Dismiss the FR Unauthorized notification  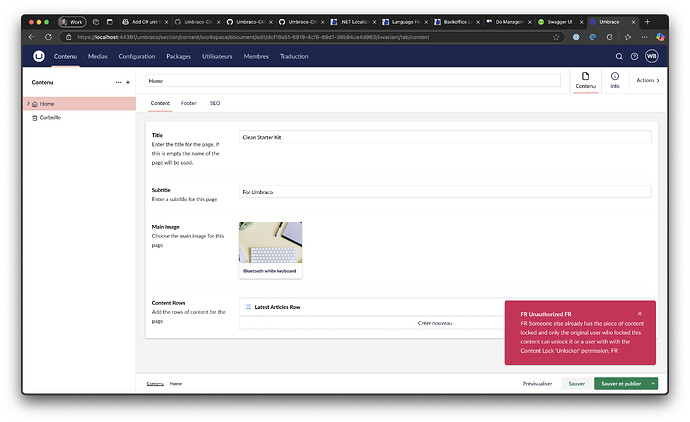tap(640, 314)
